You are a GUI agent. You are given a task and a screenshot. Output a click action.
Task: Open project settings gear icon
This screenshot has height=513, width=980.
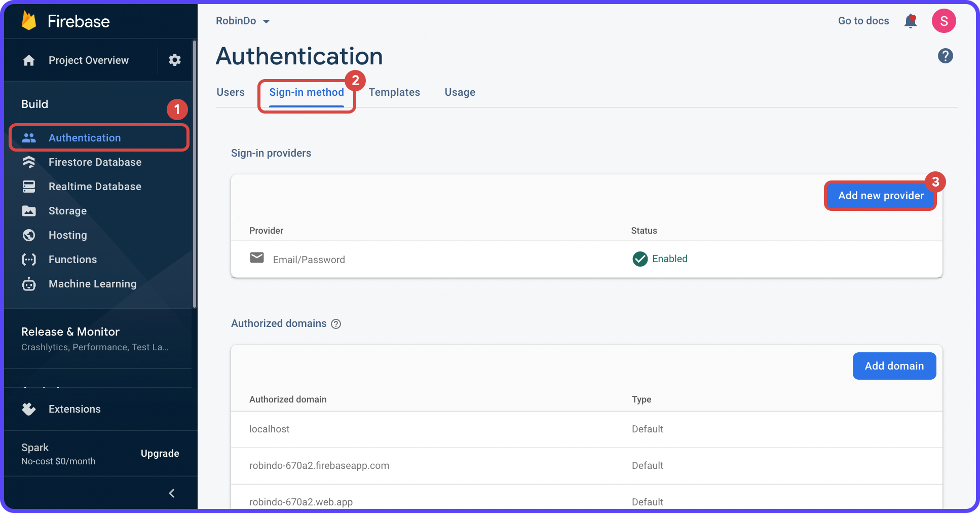tap(174, 60)
